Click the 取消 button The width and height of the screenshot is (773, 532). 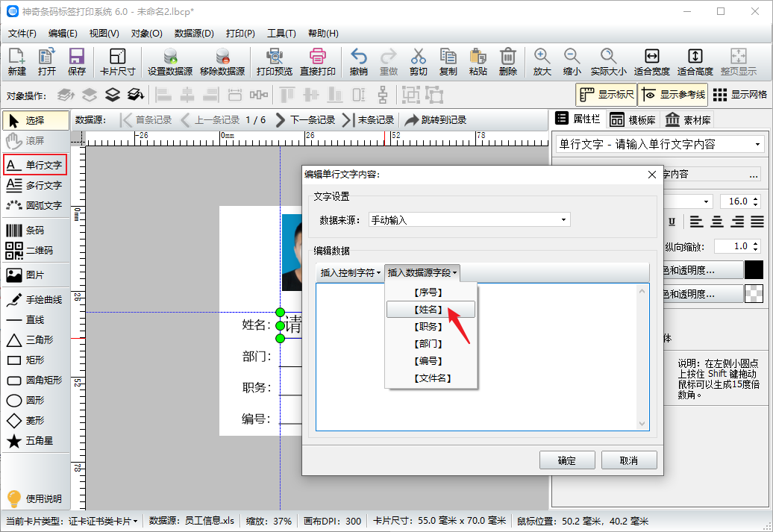629,460
